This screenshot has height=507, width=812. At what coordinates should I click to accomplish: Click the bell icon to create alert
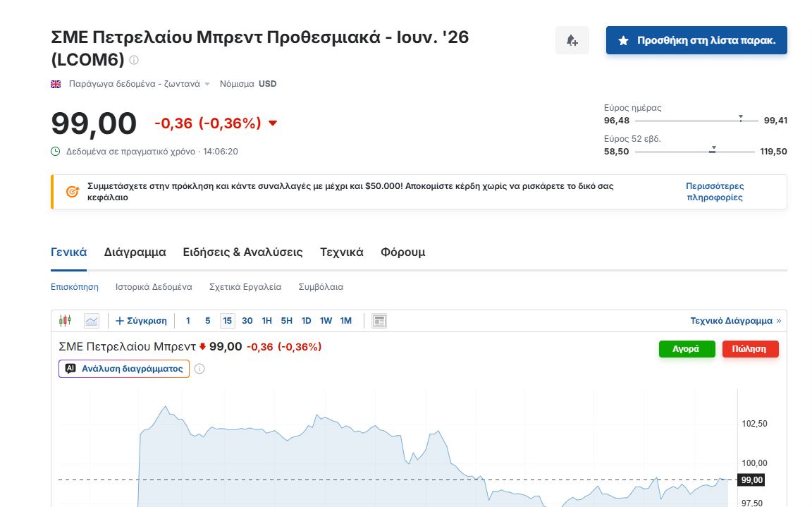tap(572, 41)
